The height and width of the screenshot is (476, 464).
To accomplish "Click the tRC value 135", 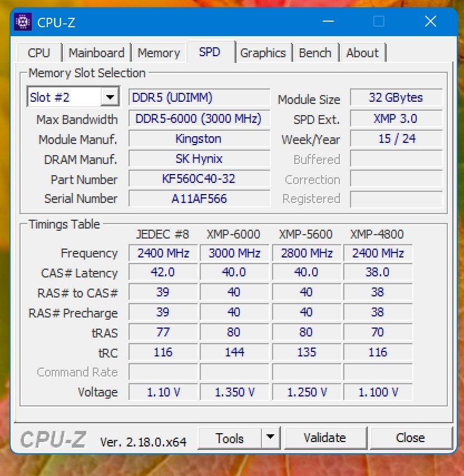I will [x=307, y=352].
